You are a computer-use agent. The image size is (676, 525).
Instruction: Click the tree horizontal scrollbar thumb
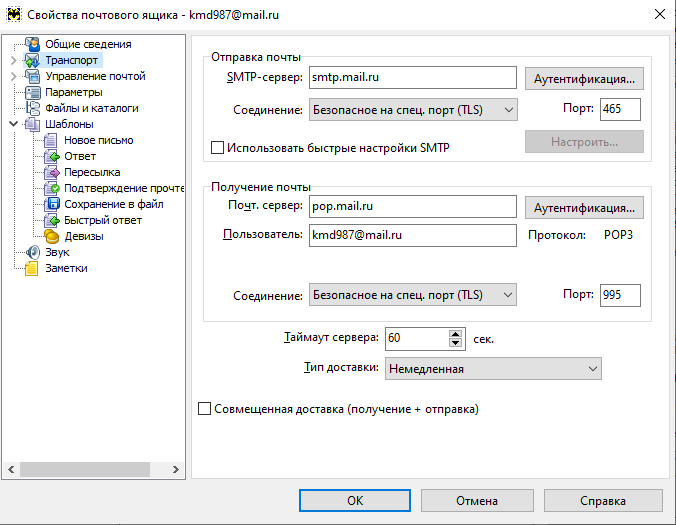[x=85, y=469]
